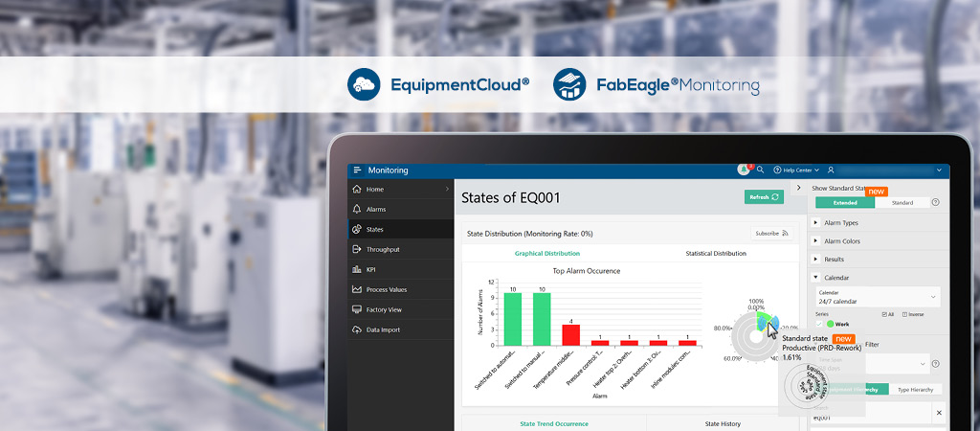Open Process Values in the sidebar
The width and height of the screenshot is (980, 431).
point(386,289)
